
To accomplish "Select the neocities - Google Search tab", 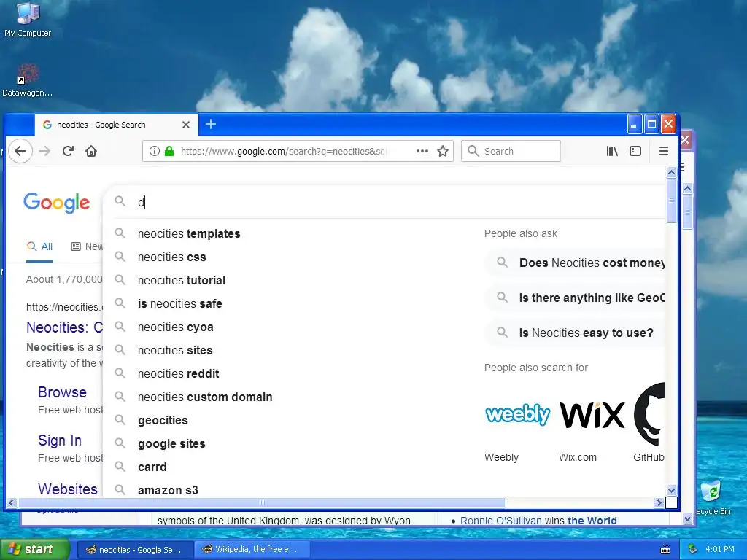I will (x=116, y=125).
